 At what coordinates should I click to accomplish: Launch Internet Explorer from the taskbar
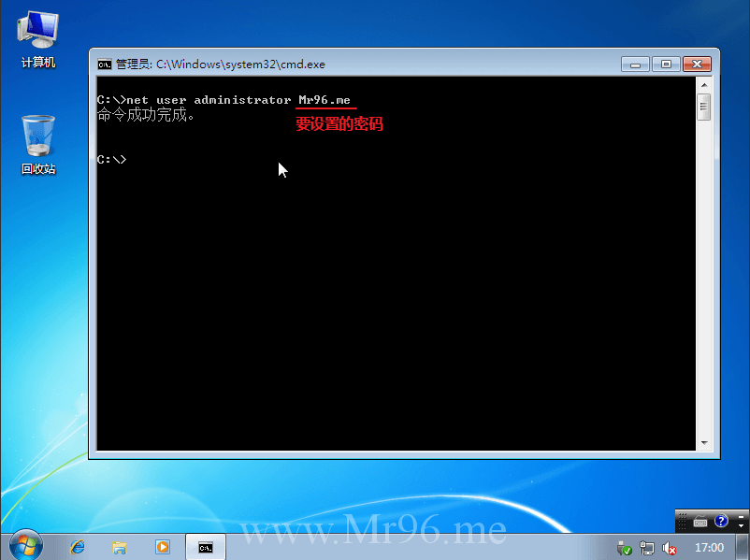click(78, 547)
